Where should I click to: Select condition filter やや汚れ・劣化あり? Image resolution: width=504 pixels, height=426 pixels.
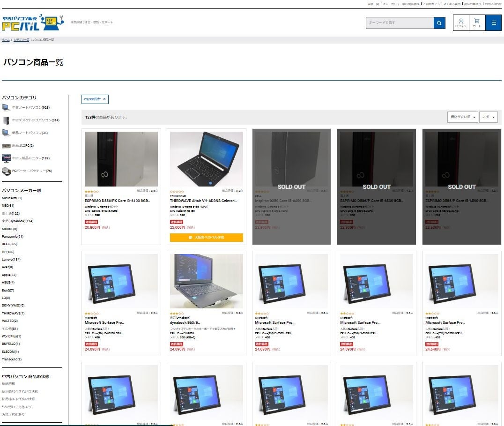click(x=16, y=407)
